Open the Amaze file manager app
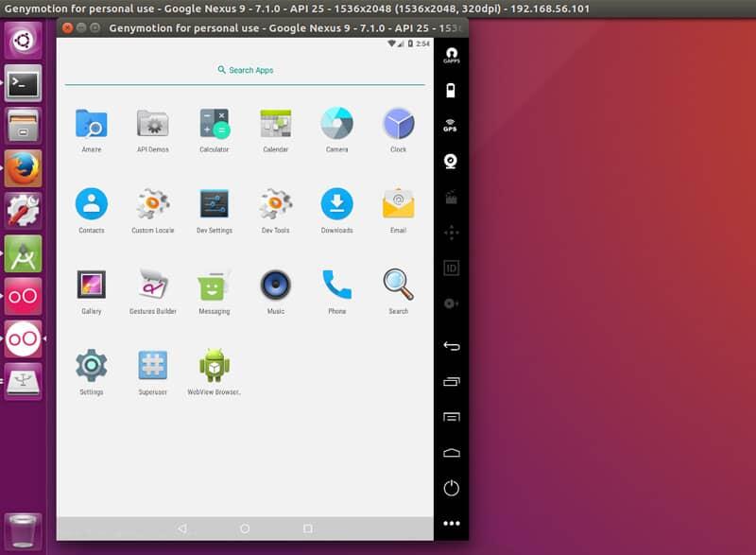The height and width of the screenshot is (555, 756). pyautogui.click(x=92, y=125)
